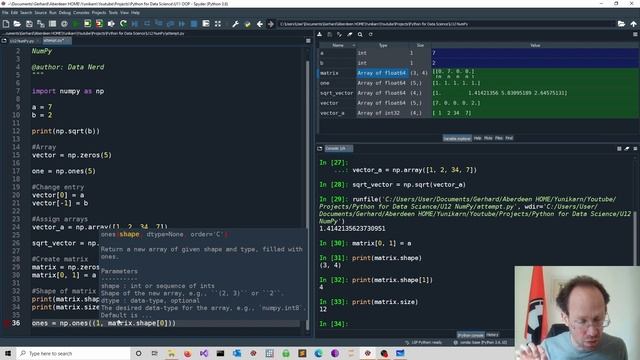Go forward with right arrow icon
The width and height of the screenshot is (640, 360).
tap(271, 24)
